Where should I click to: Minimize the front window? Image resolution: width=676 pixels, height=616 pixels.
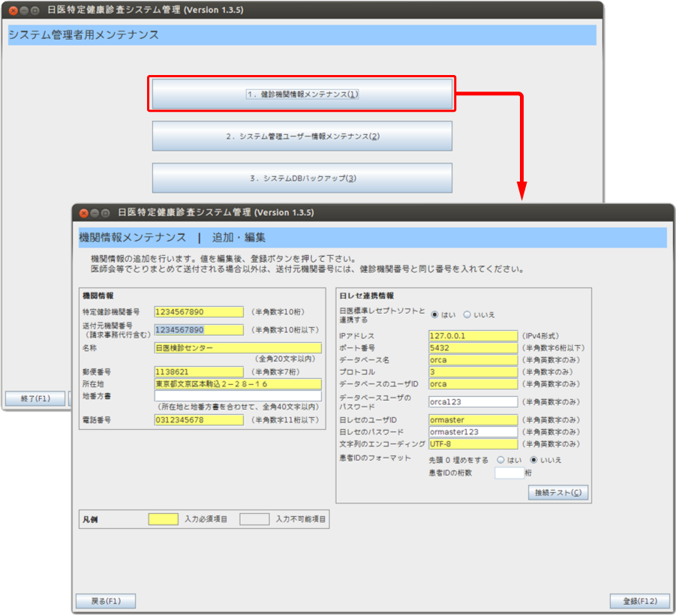click(95, 212)
